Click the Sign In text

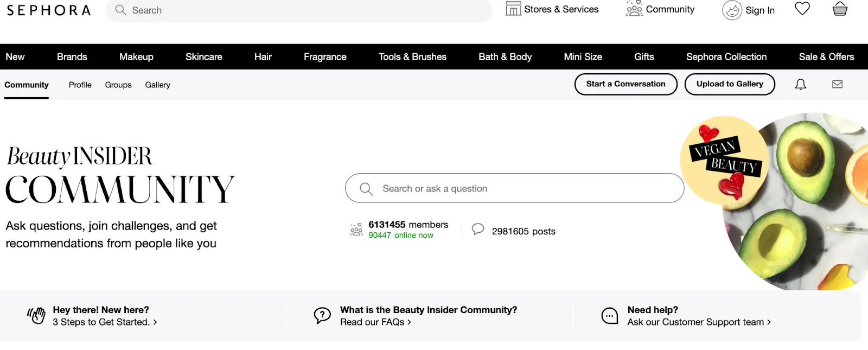click(x=760, y=10)
